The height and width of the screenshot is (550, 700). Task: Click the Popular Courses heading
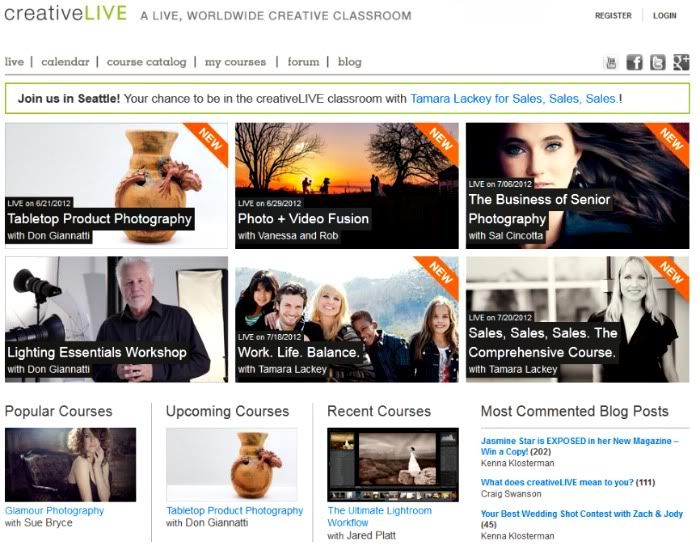click(58, 411)
